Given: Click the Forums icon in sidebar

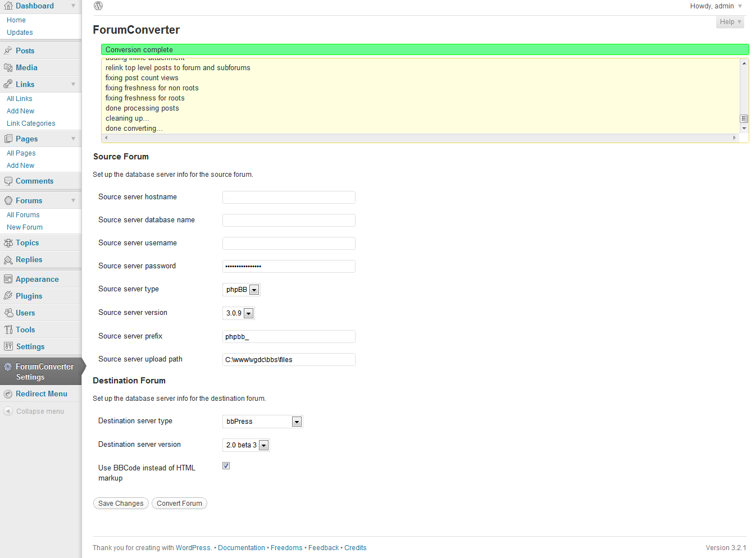Looking at the screenshot, I should (8, 200).
